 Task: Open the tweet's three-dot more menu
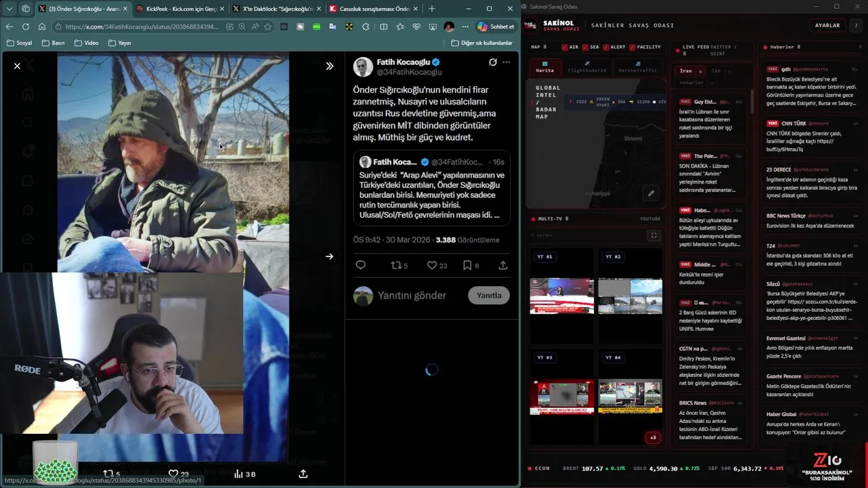tap(506, 62)
